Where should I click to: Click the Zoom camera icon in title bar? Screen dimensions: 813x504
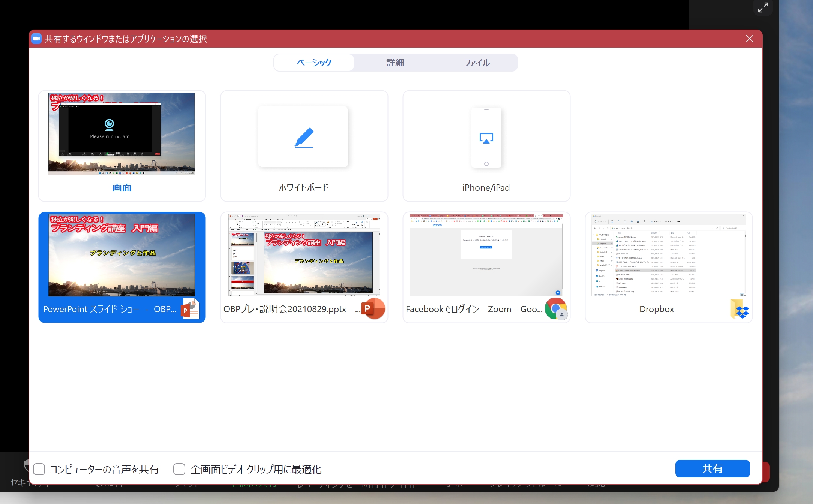[36, 39]
